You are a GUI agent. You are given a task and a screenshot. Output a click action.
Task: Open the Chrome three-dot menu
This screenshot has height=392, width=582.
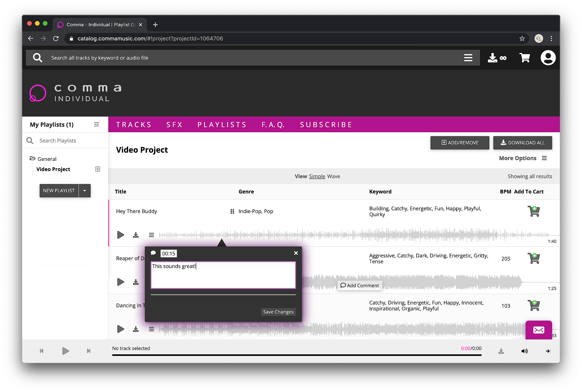click(x=551, y=38)
